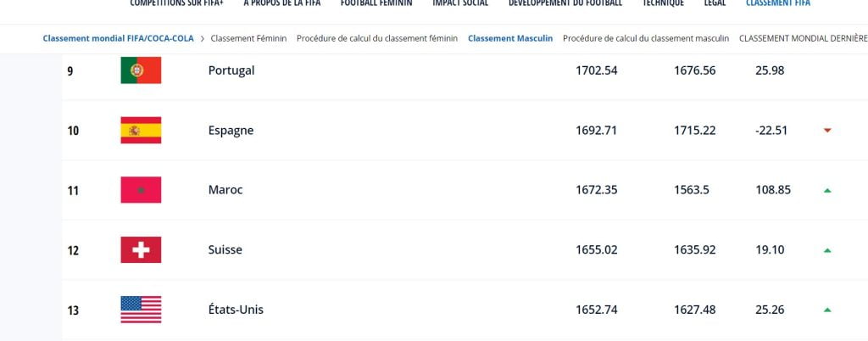868x341 pixels.
Task: Click the États-Unis flag icon
Action: (141, 310)
